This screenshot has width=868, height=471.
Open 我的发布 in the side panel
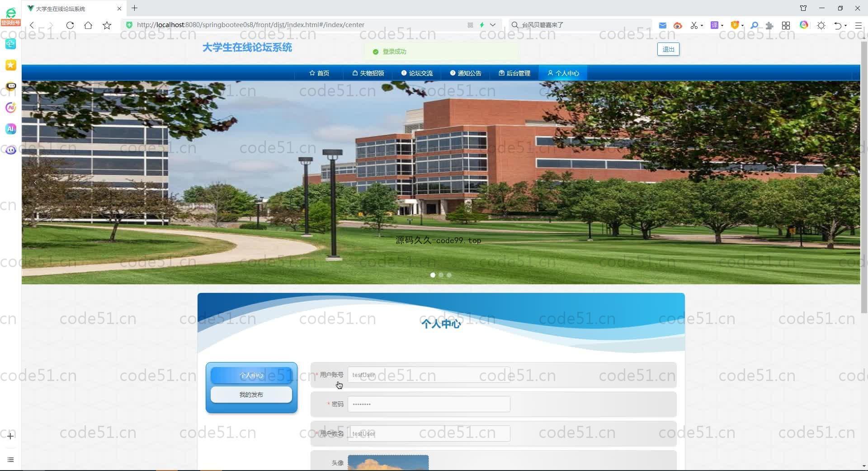[x=251, y=395]
